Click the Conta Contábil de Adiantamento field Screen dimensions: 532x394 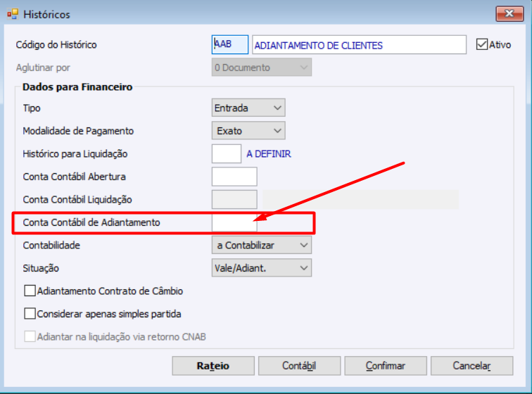(x=234, y=222)
